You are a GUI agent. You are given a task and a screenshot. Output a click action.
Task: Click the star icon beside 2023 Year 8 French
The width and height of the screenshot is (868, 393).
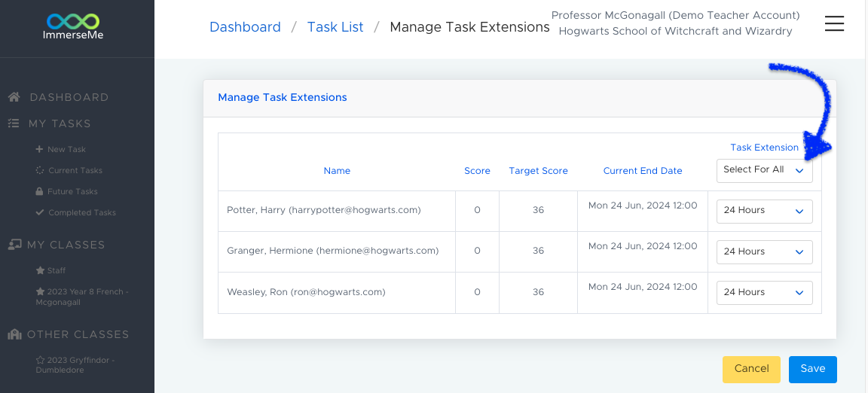40,291
